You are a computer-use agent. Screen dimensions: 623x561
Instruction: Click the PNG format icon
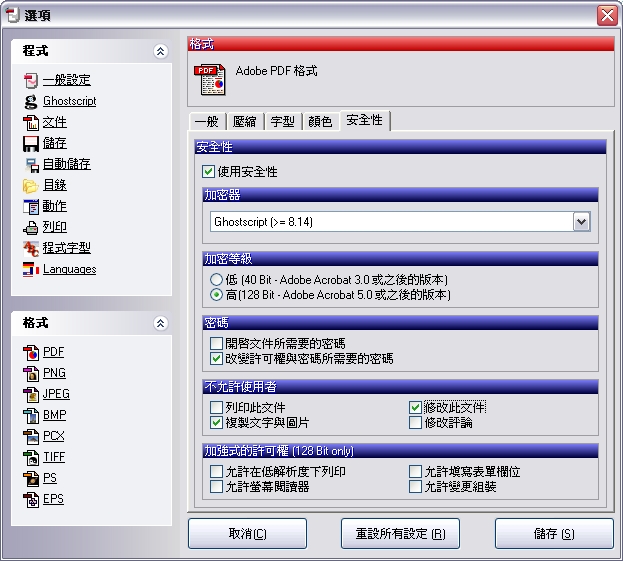(x=31, y=373)
